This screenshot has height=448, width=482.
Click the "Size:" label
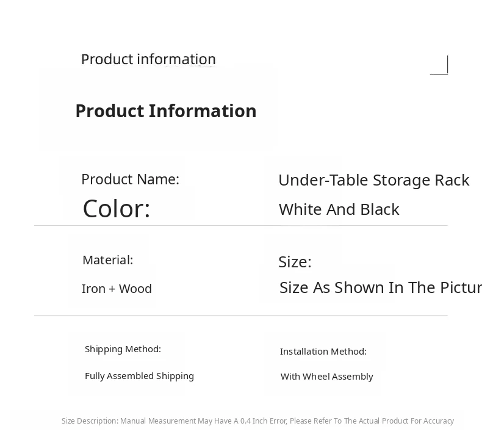coord(295,262)
